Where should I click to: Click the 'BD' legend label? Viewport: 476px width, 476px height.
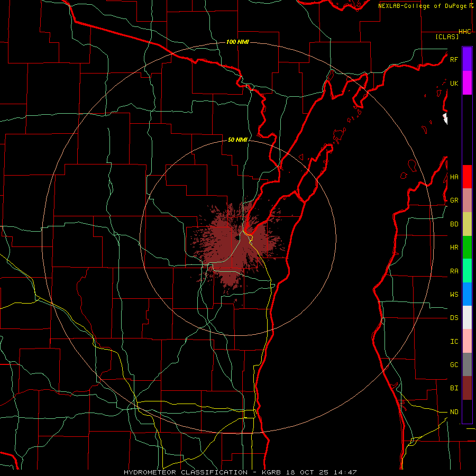pos(454,224)
